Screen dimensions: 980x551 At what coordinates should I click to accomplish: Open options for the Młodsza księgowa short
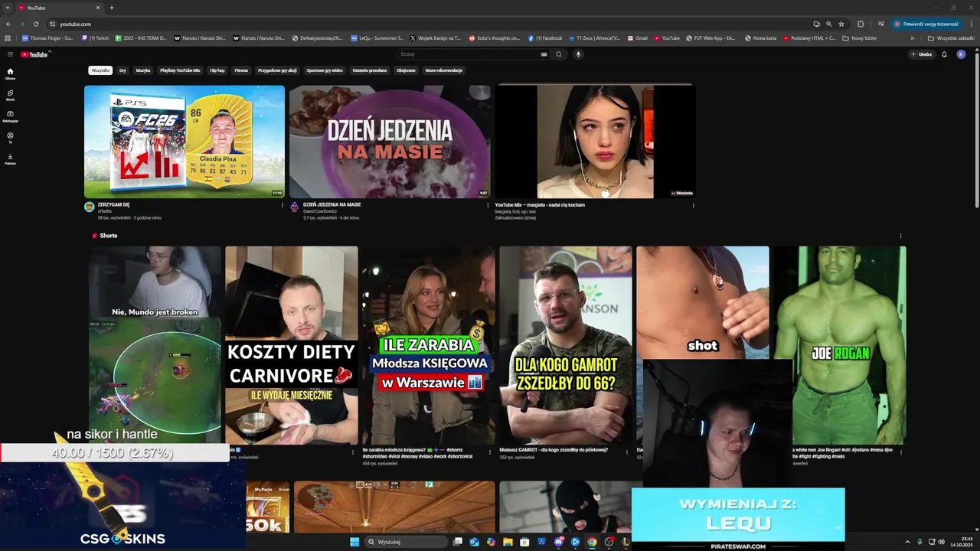(489, 452)
